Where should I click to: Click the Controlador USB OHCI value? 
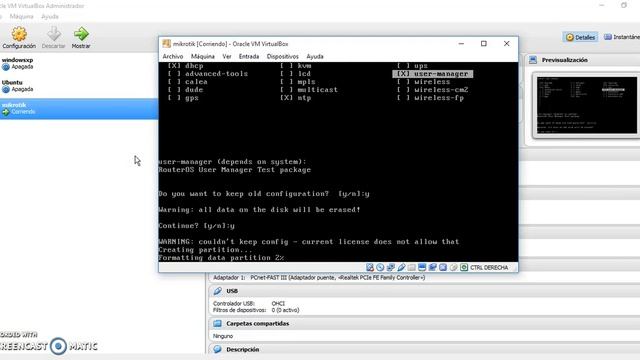point(278,304)
